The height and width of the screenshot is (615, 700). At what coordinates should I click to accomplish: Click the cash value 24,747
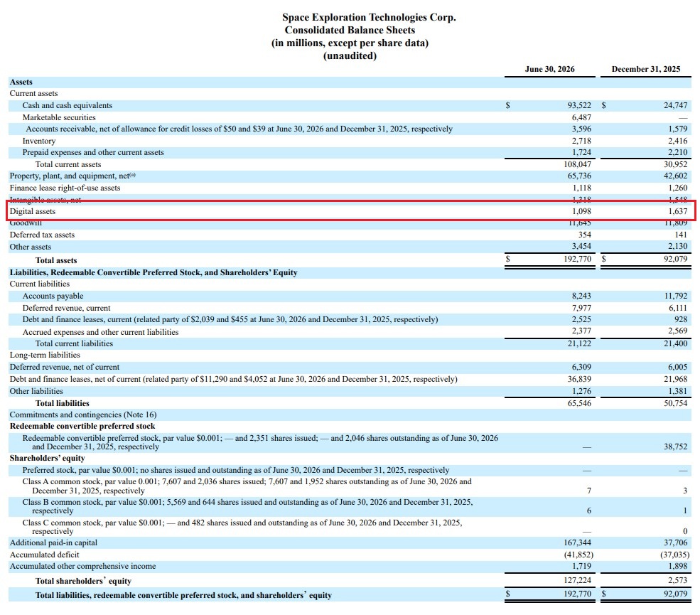pos(675,105)
